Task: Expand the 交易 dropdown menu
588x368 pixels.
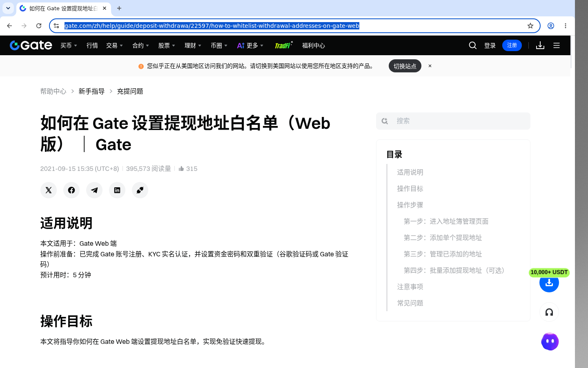Action: tap(114, 45)
